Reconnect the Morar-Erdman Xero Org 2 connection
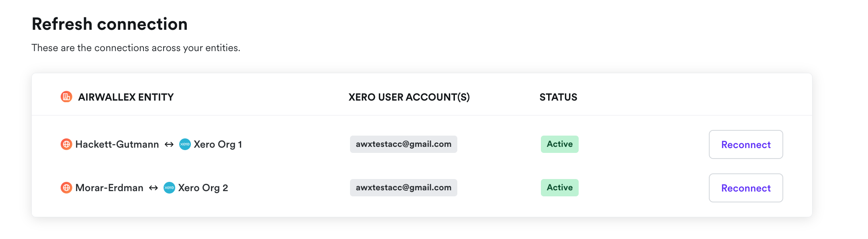Screen dimensions: 868x239 click(x=745, y=188)
